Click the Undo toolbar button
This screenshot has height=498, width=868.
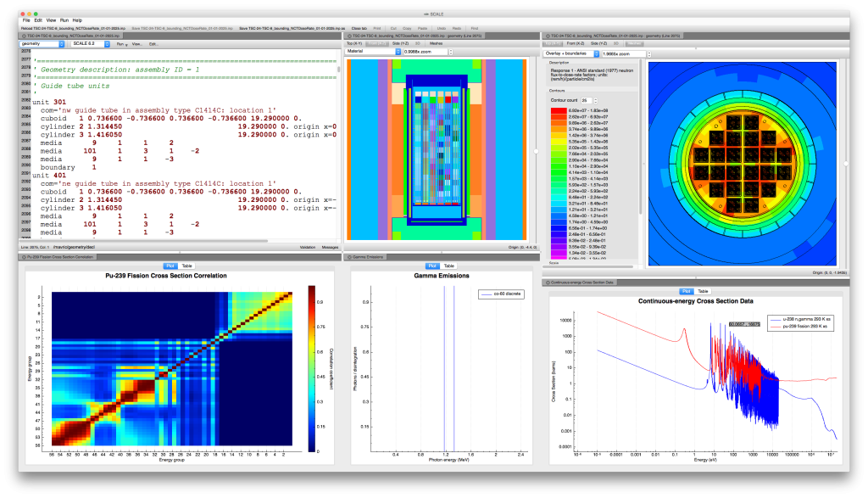(441, 28)
